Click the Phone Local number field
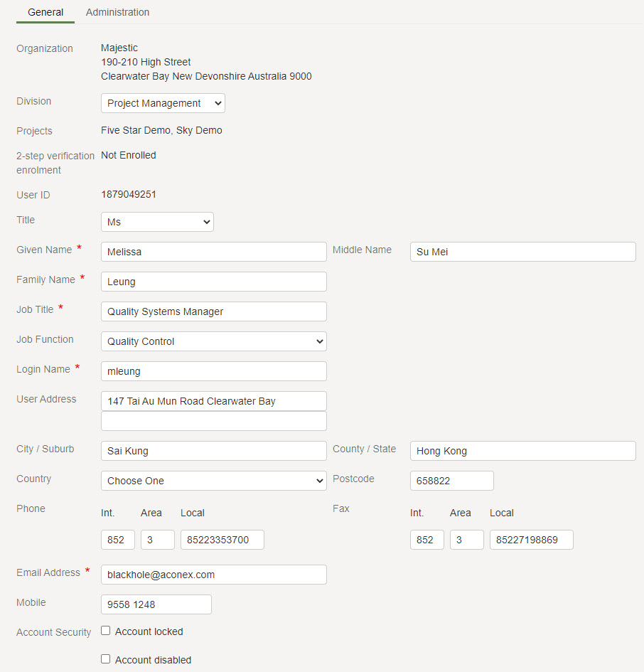Screen dimensions: 644x672 tap(222, 540)
